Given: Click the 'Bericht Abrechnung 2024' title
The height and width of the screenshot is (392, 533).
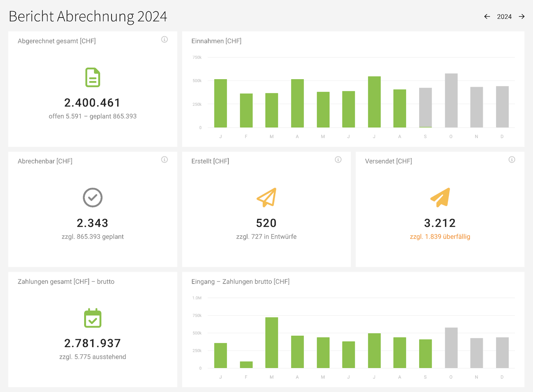Looking at the screenshot, I should point(88,17).
